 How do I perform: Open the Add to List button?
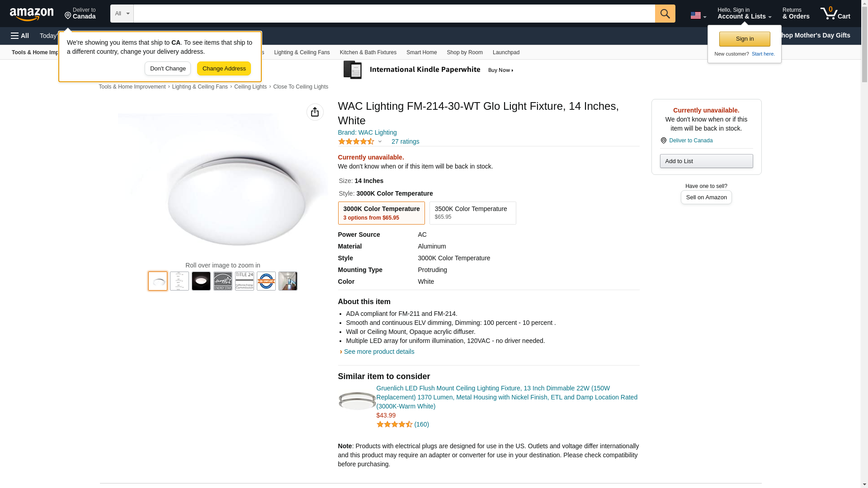click(706, 161)
